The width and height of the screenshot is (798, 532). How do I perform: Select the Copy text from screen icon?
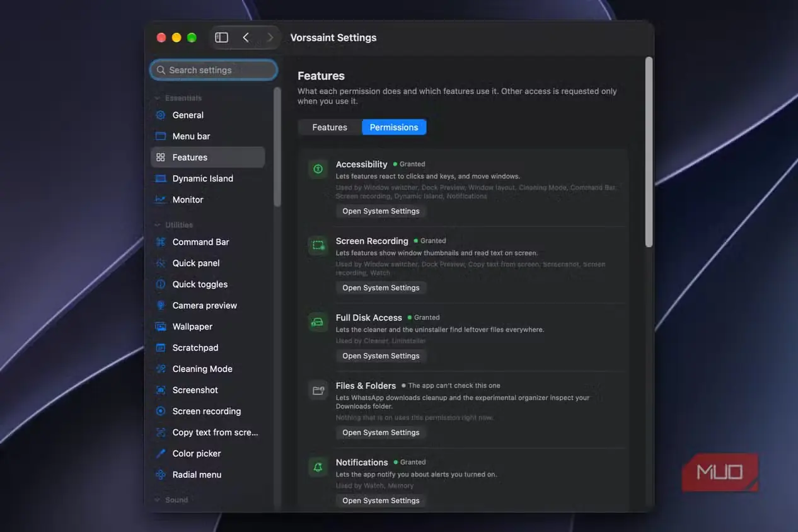point(161,432)
